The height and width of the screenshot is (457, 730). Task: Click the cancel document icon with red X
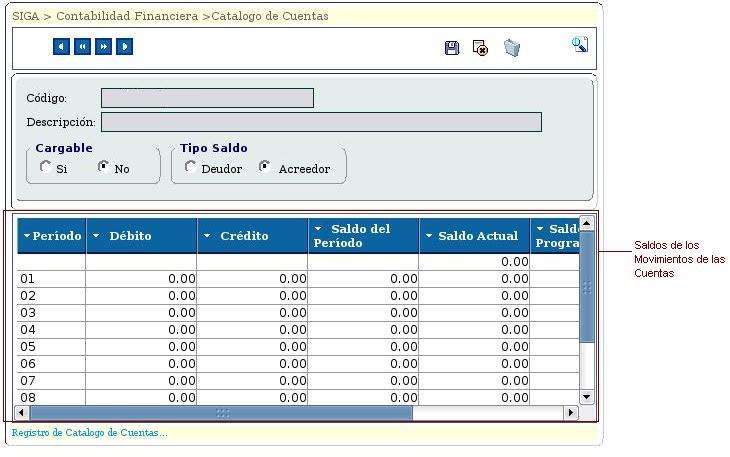click(480, 48)
